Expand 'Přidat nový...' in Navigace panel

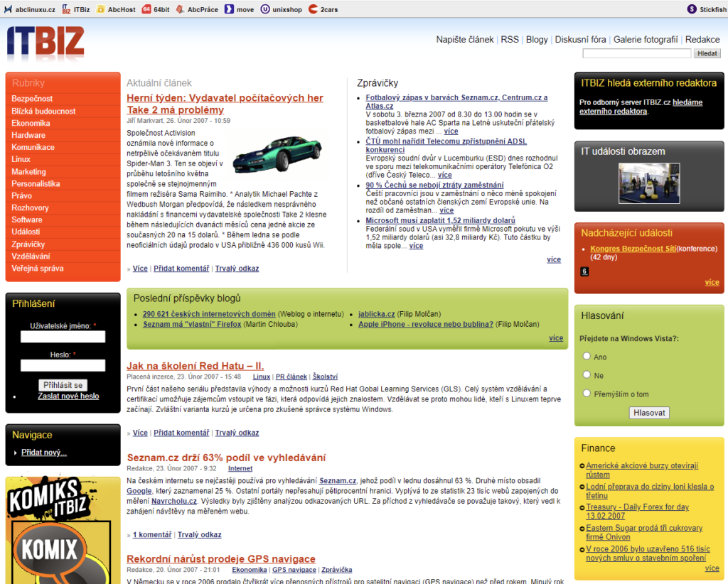click(x=43, y=453)
